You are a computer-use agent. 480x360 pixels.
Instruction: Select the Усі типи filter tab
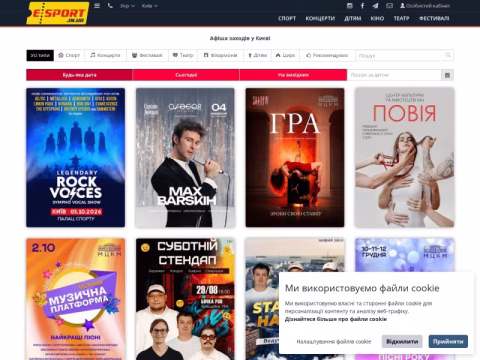(x=40, y=55)
